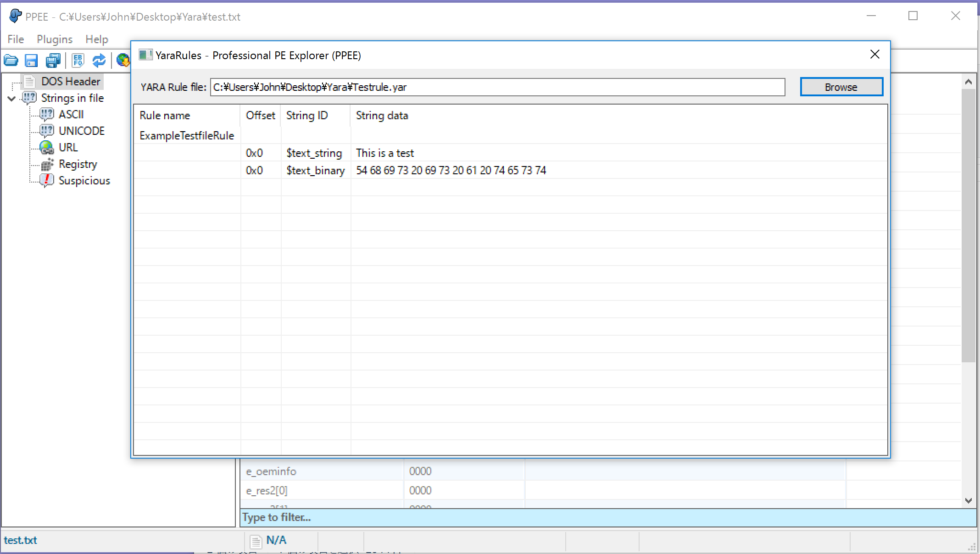The width and height of the screenshot is (980, 554).
Task: Click the scrollbar down arrow on the right
Action: coord(968,500)
